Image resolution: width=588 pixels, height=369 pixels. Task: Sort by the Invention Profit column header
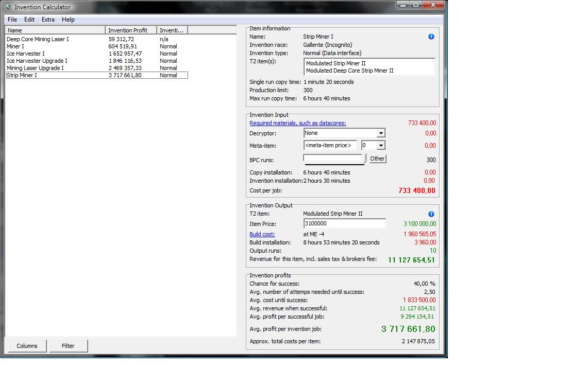tap(131, 30)
